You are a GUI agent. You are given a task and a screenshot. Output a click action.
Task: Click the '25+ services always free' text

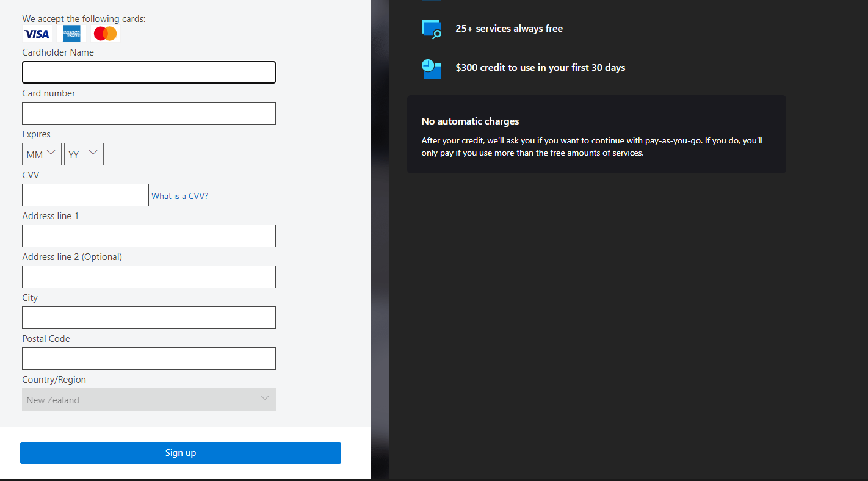[509, 29]
